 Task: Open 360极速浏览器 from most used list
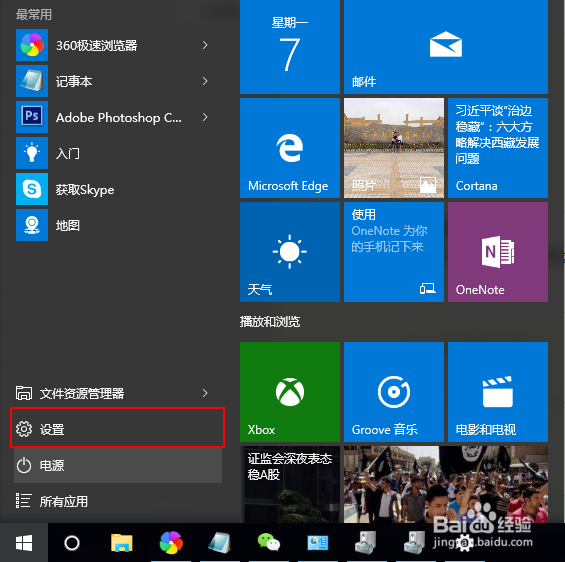pos(112,45)
